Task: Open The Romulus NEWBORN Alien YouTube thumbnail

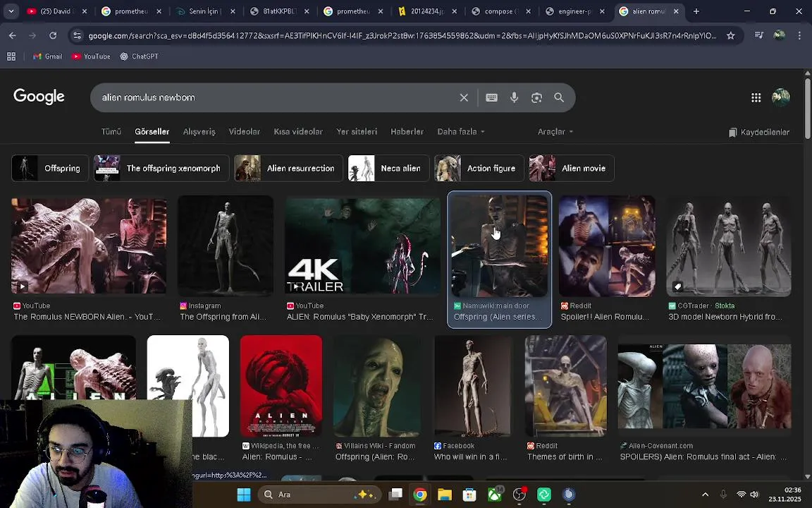Action: coord(89,246)
